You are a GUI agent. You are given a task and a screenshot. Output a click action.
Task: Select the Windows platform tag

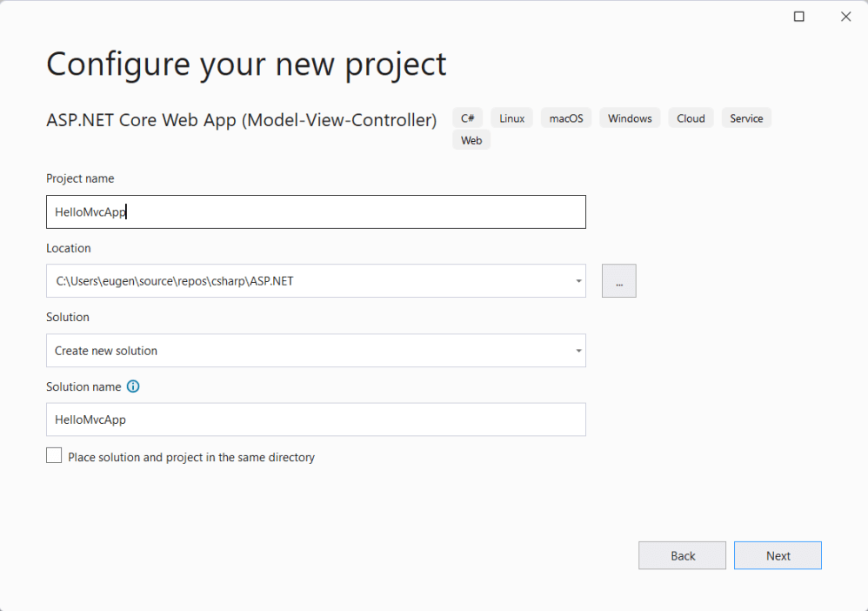[630, 118]
